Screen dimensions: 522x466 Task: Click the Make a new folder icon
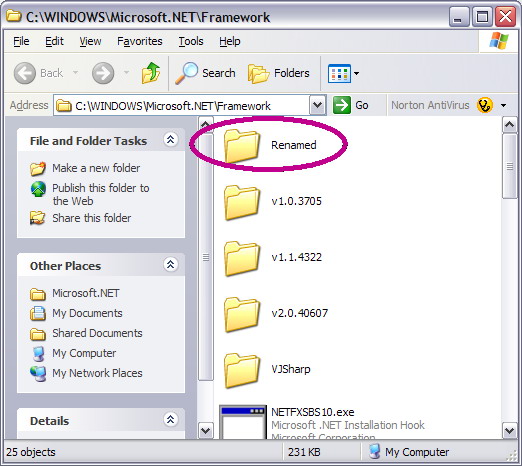[x=38, y=168]
